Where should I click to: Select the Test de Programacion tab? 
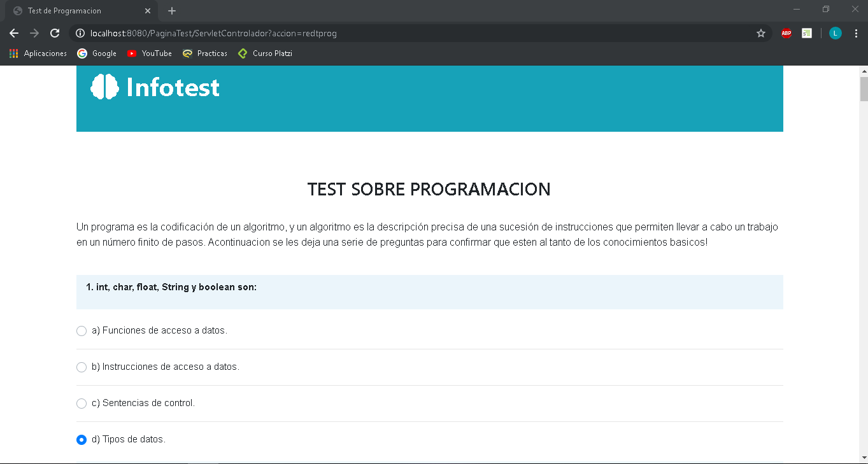click(82, 11)
